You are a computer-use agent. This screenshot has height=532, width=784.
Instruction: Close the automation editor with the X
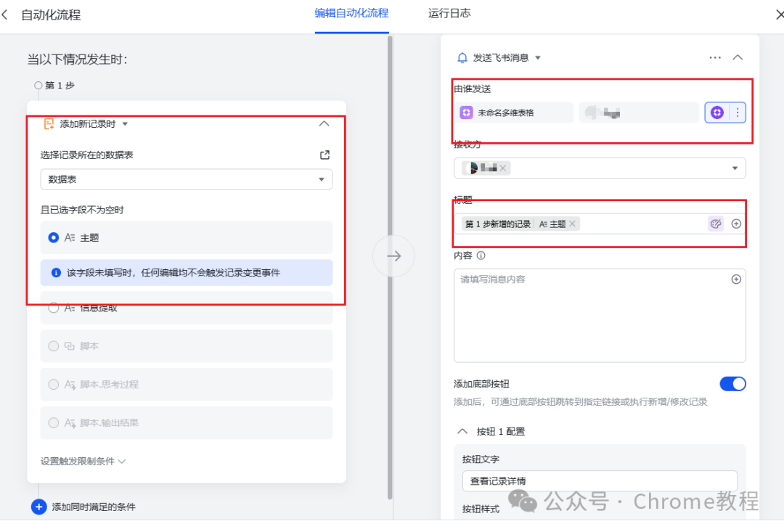click(x=779, y=15)
